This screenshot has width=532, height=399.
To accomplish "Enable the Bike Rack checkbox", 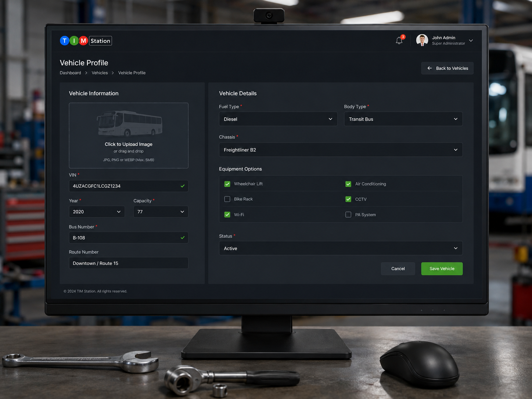I will [x=227, y=199].
